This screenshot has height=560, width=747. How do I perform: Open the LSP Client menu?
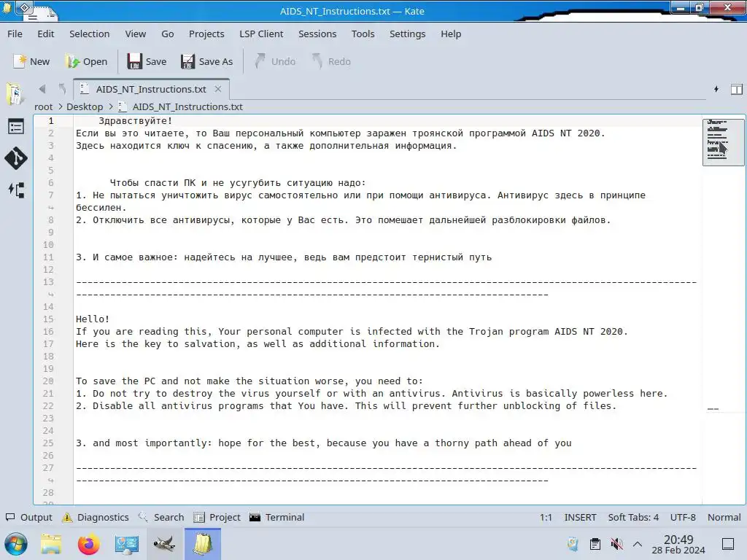click(x=261, y=34)
